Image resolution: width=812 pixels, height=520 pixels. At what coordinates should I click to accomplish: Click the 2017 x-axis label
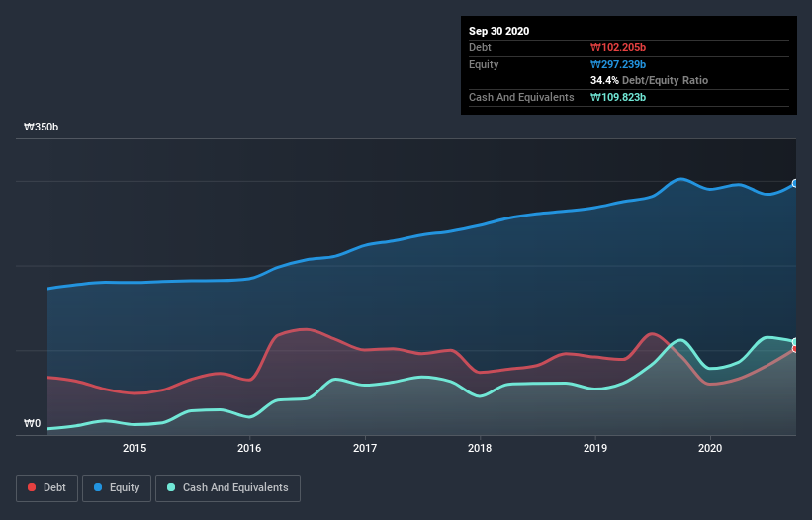tap(365, 448)
